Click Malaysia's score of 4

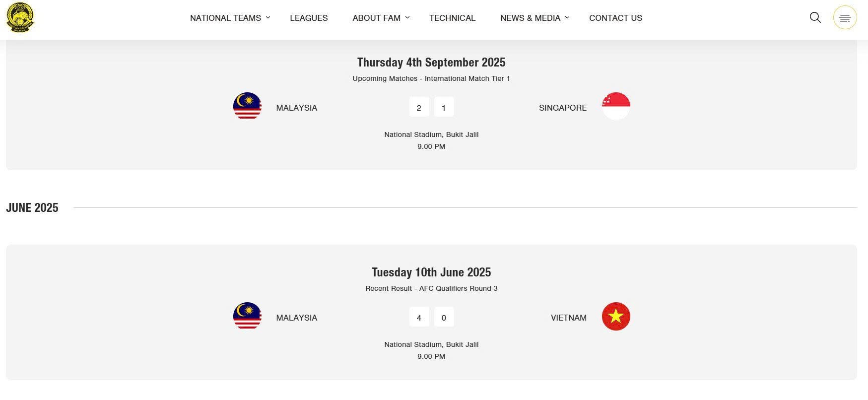point(419,317)
